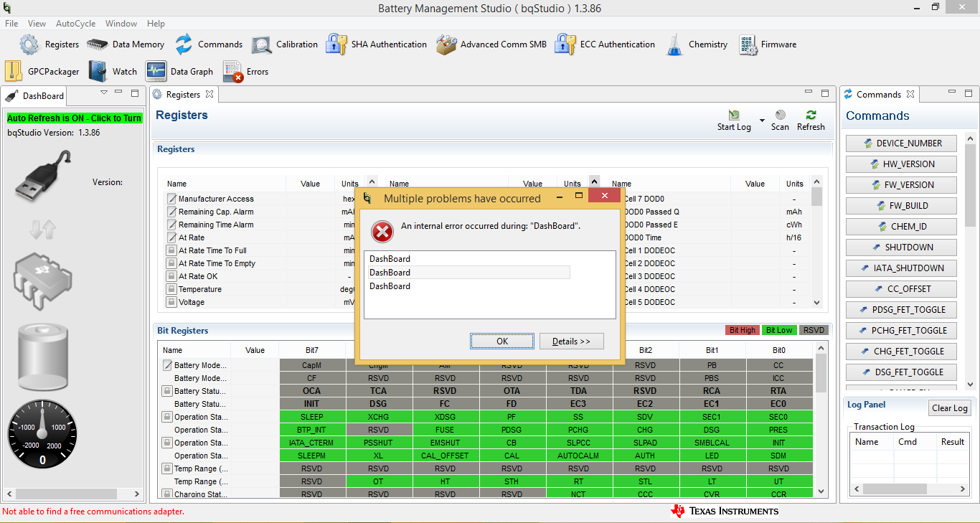
Task: Click sort arrow on first Units column
Action: click(371, 182)
